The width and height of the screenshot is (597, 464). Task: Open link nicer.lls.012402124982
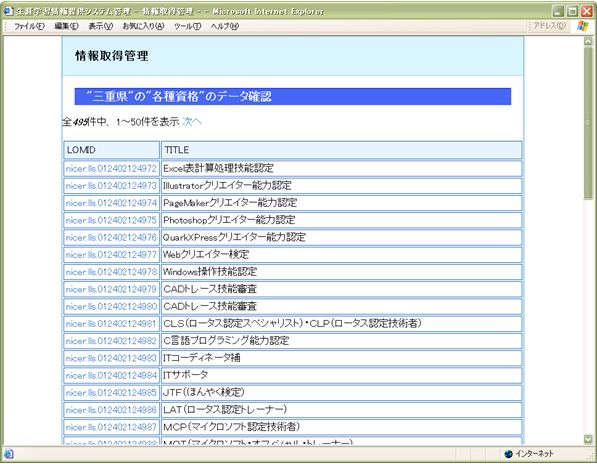(x=111, y=341)
